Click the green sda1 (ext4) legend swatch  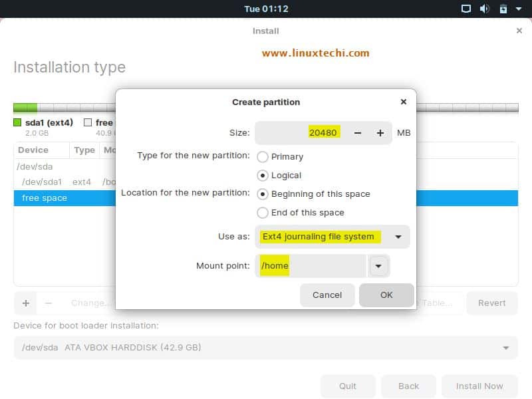(x=17, y=122)
